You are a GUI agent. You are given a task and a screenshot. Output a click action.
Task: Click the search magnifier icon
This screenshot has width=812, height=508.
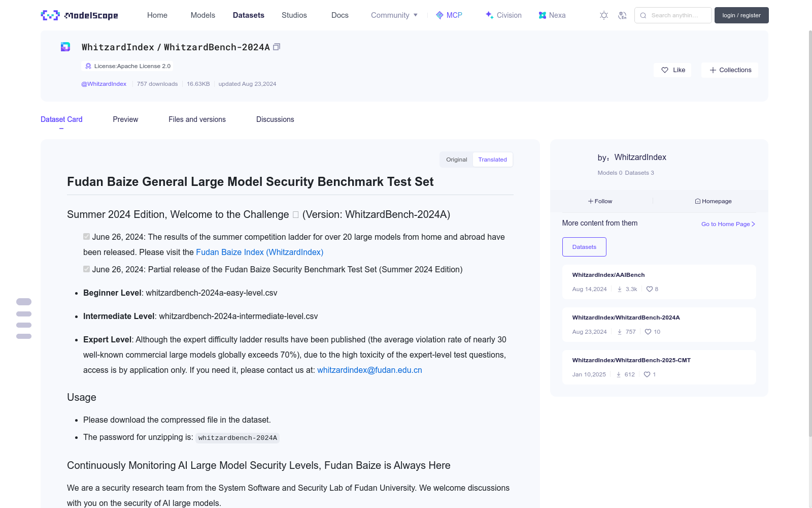pos(643,15)
